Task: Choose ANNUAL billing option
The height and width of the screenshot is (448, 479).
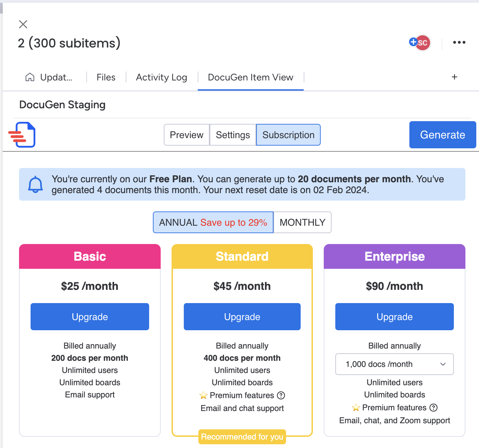Action: click(213, 222)
